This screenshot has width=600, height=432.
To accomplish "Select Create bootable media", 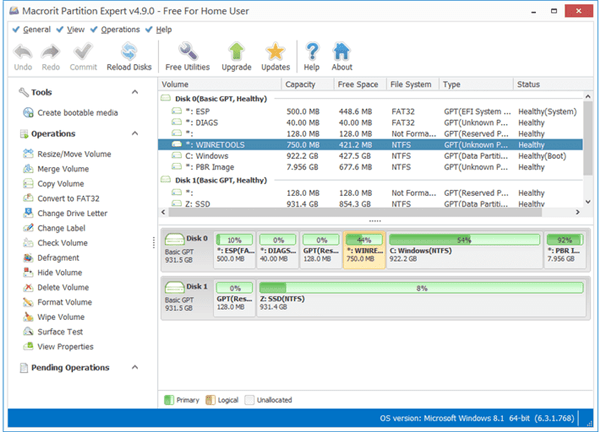I will [70, 113].
